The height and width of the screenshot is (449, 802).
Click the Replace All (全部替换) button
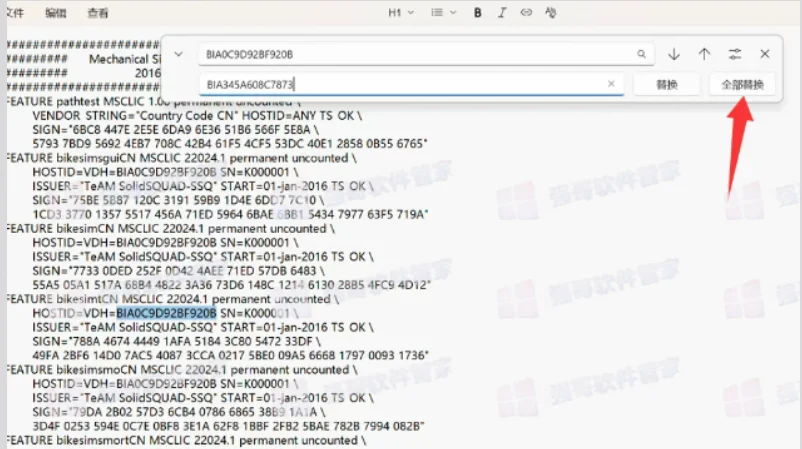742,84
